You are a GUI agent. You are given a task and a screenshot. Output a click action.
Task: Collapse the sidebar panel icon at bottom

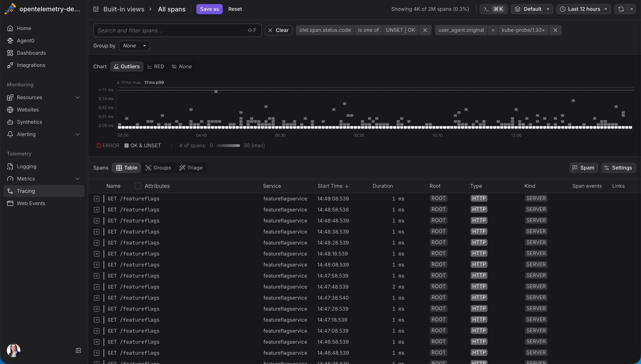(78, 350)
